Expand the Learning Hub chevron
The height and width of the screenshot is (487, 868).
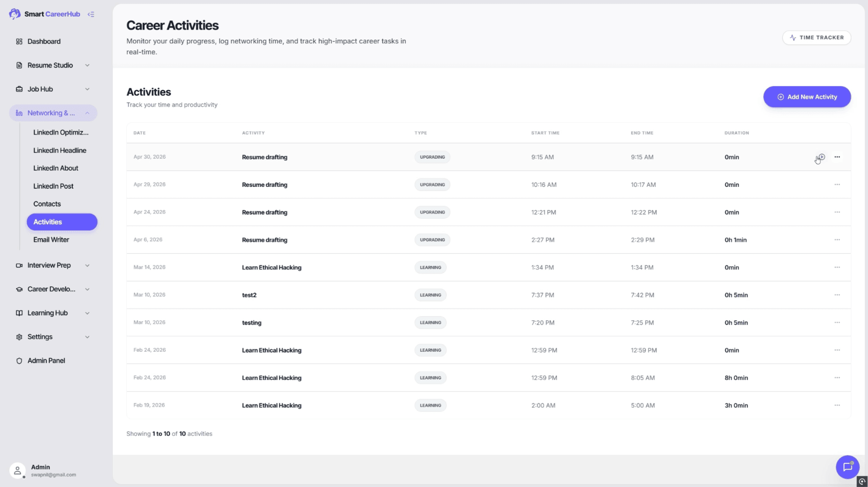pos(87,313)
